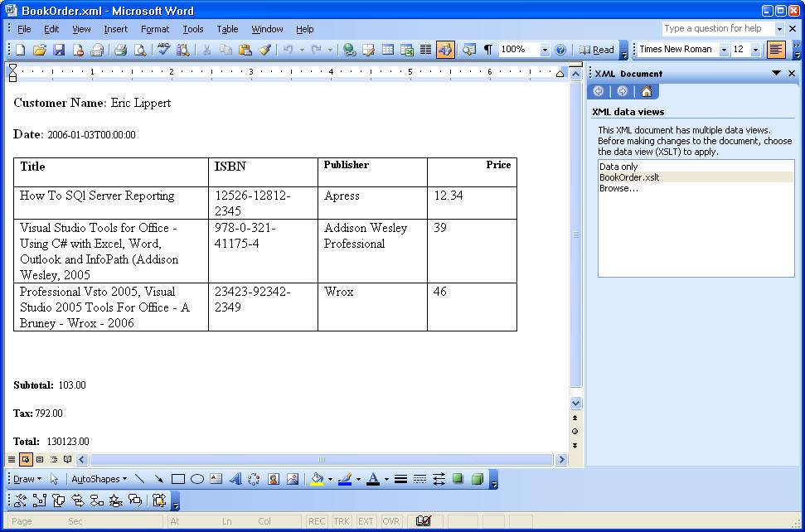Click the Paste clipboard icon
This screenshot has height=532, width=805.
[245, 50]
